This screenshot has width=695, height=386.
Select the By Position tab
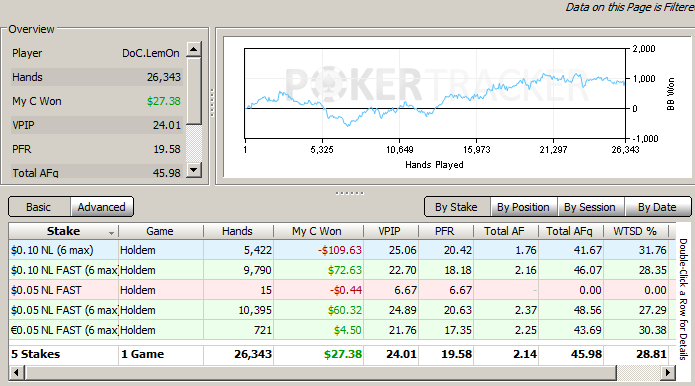(523, 207)
